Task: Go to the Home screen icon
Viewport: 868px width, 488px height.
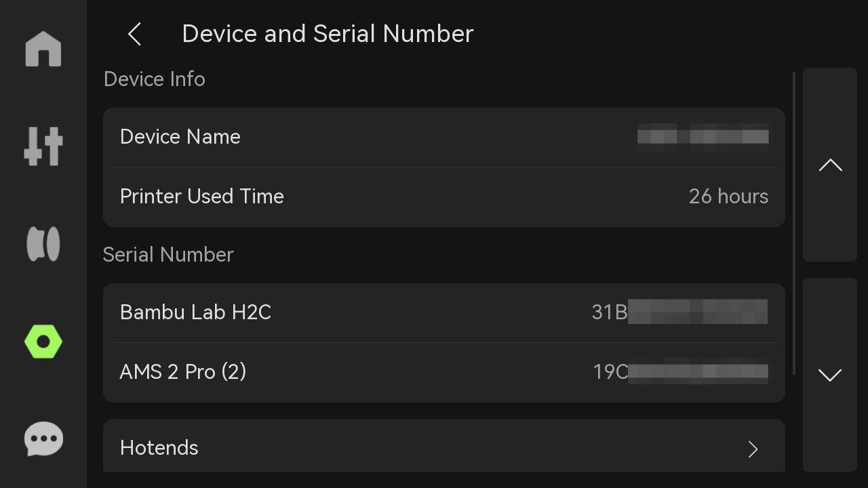Action: (x=43, y=49)
